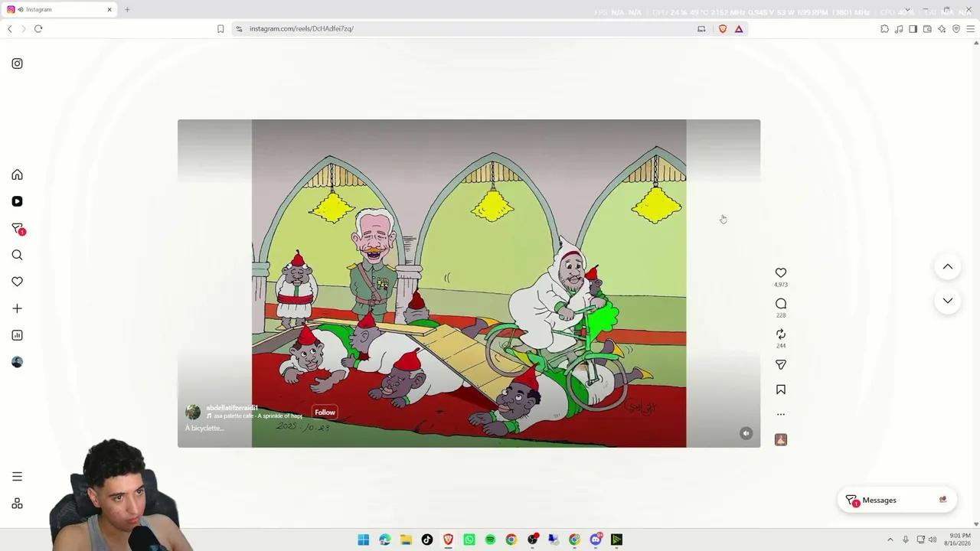Save the reel with bookmark icon
Screen dimensions: 980x551
pyautogui.click(x=781, y=390)
